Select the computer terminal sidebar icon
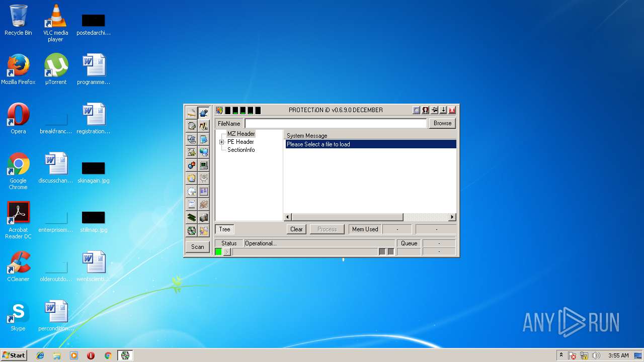Image resolution: width=644 pixels, height=362 pixels. click(x=204, y=165)
